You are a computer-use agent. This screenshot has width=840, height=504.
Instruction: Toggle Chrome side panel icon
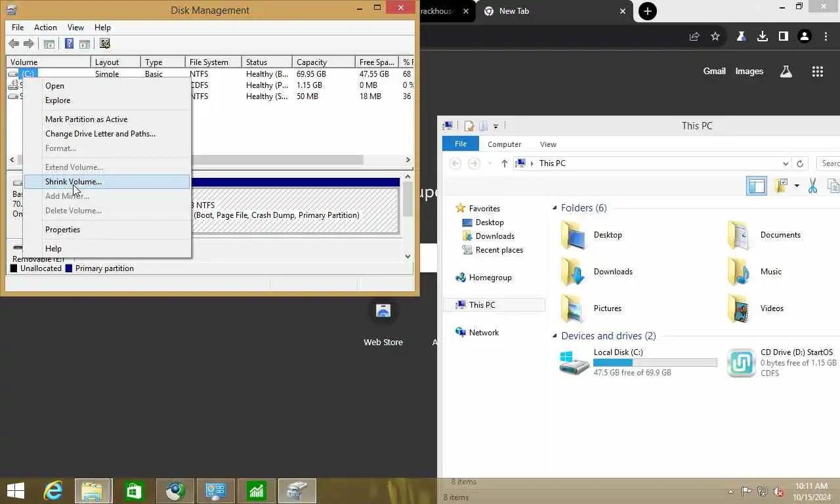784,37
